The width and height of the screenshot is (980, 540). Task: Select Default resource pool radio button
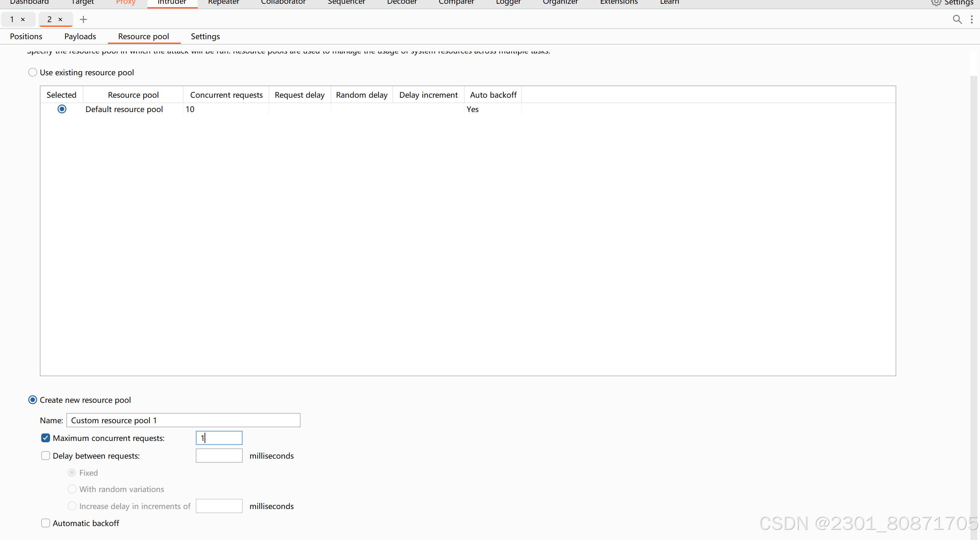[x=62, y=109]
